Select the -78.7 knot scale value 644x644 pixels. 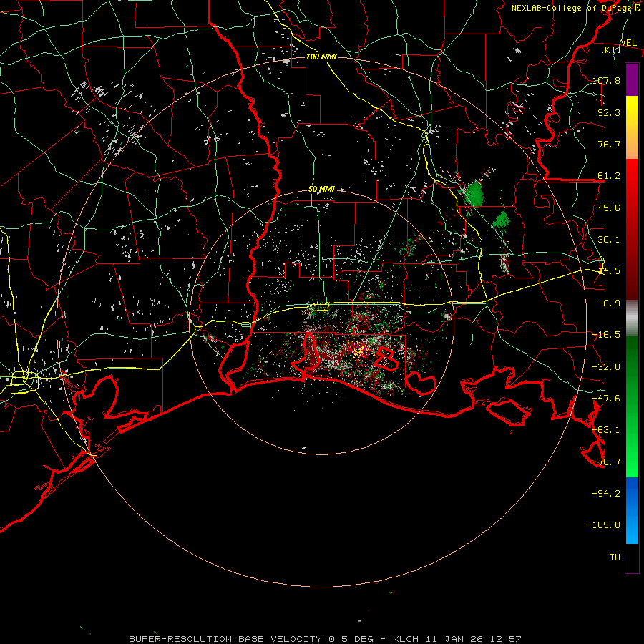[x=606, y=462]
